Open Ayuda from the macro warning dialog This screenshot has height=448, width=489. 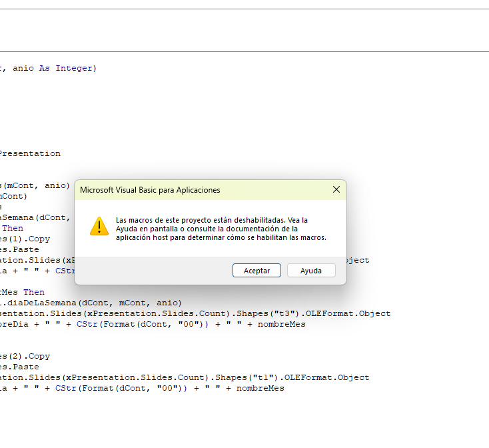pyautogui.click(x=311, y=271)
